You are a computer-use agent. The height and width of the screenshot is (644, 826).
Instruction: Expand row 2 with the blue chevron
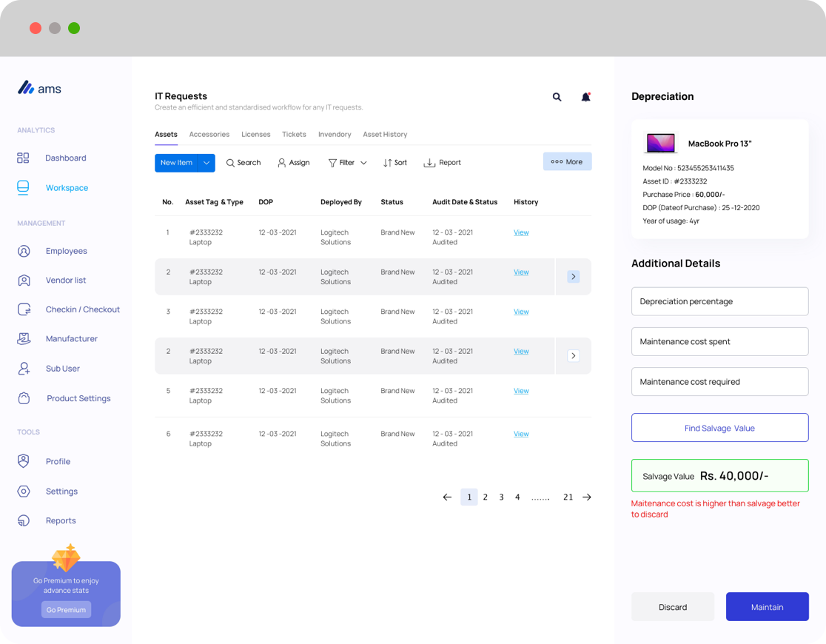coord(573,276)
